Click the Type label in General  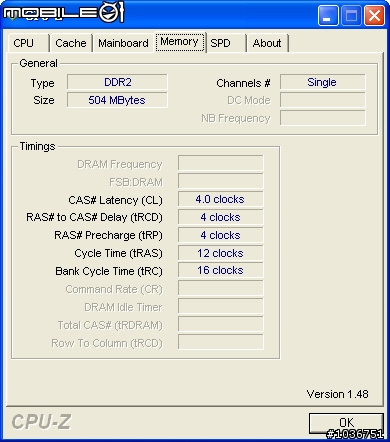click(42, 83)
